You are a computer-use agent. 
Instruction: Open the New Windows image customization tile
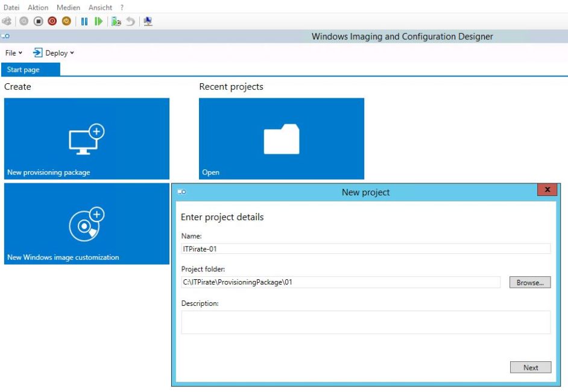click(86, 224)
